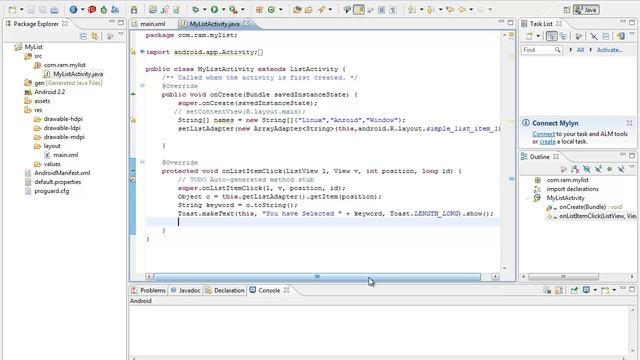Screen dimensions: 640x360
Task: Close the Connect Mylyn notice
Action: pos(629,122)
